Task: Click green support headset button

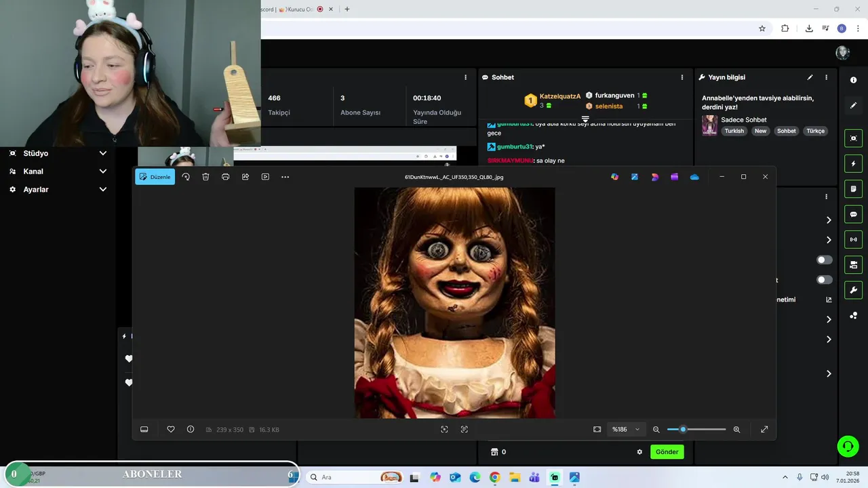Action: point(848,446)
